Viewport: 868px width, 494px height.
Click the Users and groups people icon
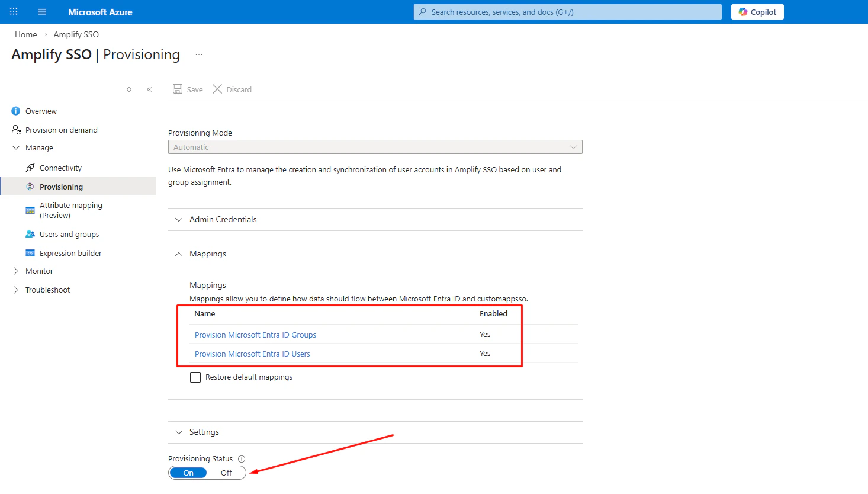pos(30,234)
